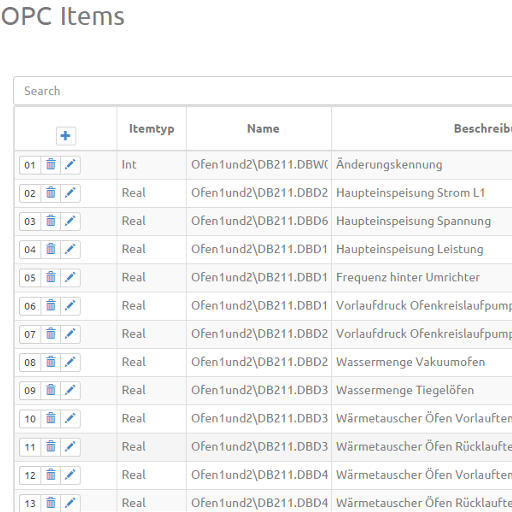Screen dimensions: 512x512
Task: Delete row 01 with trash icon
Action: click(51, 165)
